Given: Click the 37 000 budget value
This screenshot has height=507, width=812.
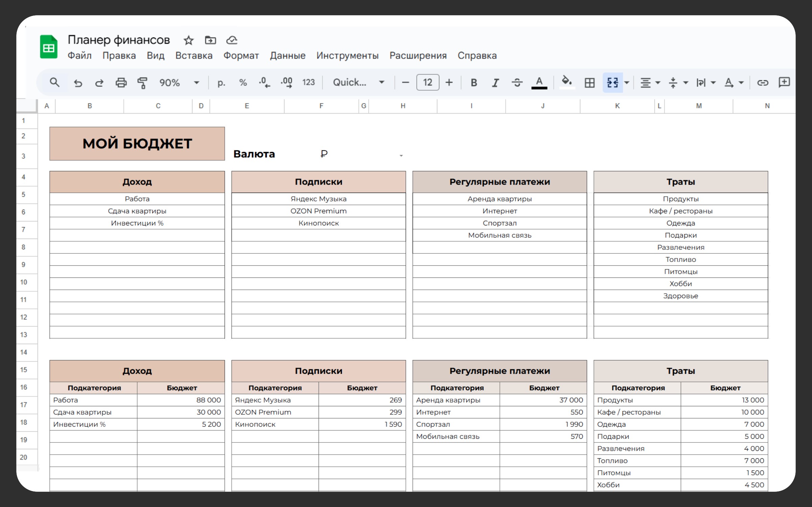Looking at the screenshot, I should click(543, 400).
